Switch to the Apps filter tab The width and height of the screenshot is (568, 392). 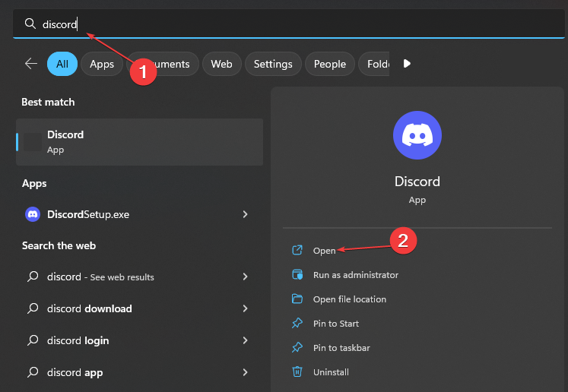tap(102, 64)
